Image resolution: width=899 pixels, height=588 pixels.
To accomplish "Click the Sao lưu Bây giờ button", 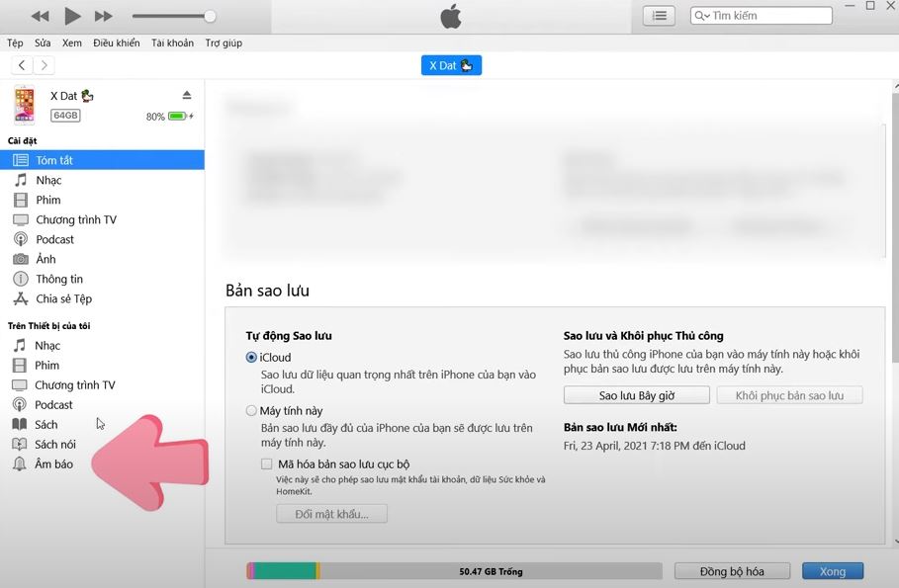I will [636, 395].
